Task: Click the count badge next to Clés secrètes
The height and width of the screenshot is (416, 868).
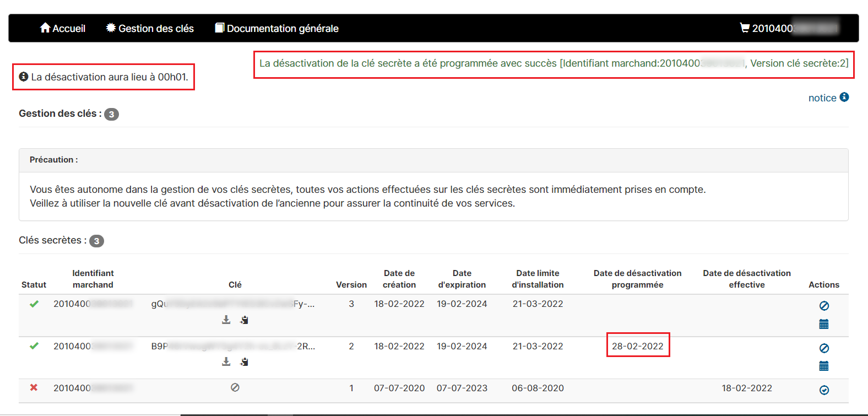Action: (x=96, y=241)
